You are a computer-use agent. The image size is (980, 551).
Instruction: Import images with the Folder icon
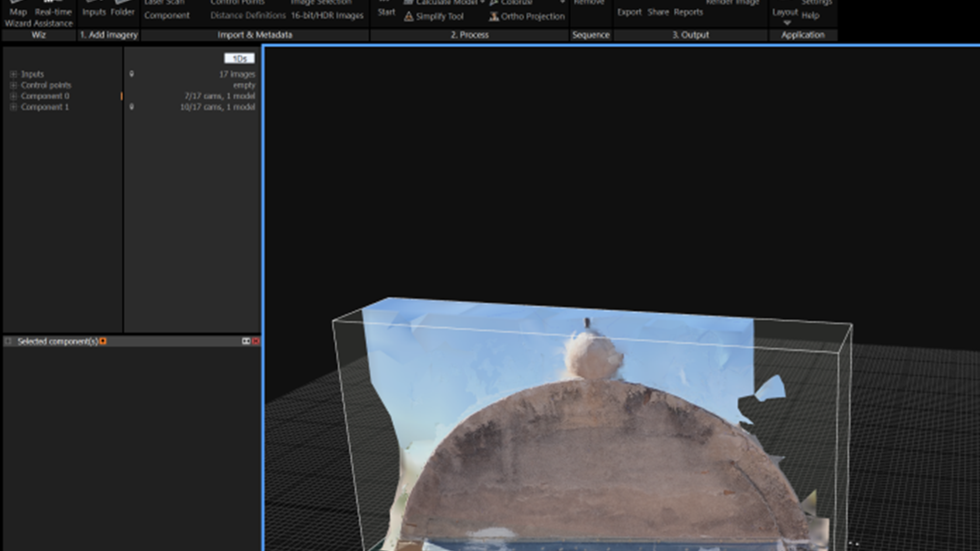(124, 9)
